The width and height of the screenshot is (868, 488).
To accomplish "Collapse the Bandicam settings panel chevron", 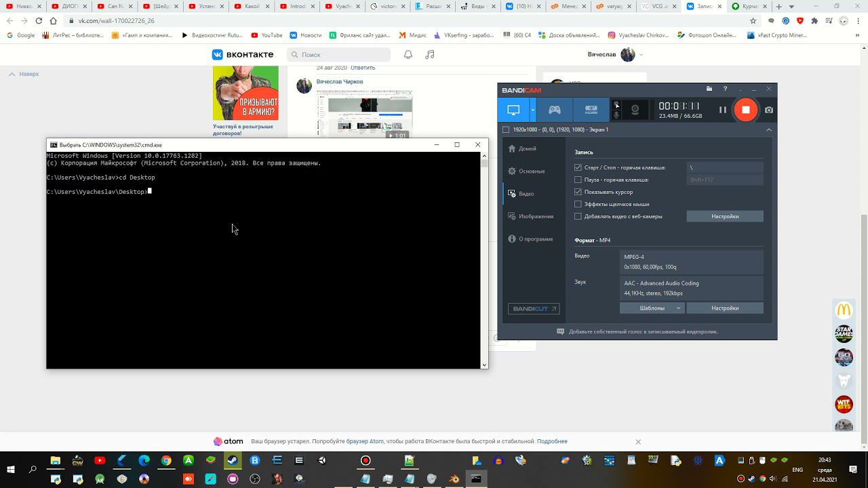I will pos(768,129).
